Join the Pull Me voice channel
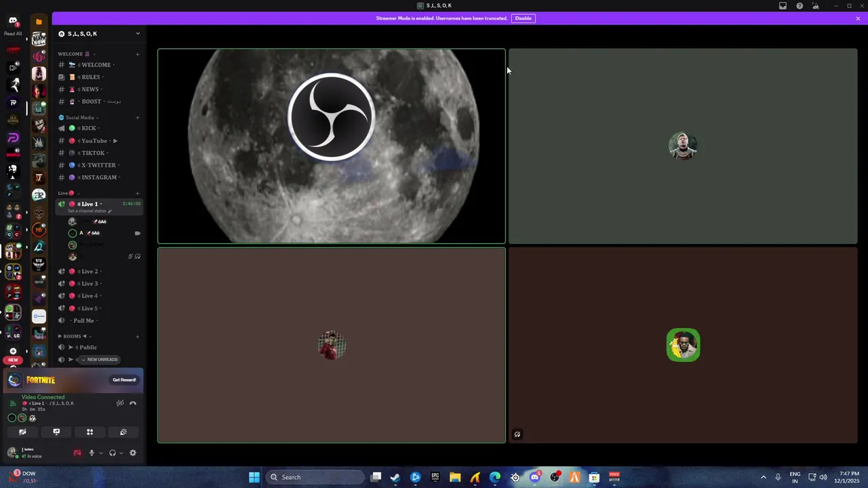The width and height of the screenshot is (868, 488). [100, 321]
